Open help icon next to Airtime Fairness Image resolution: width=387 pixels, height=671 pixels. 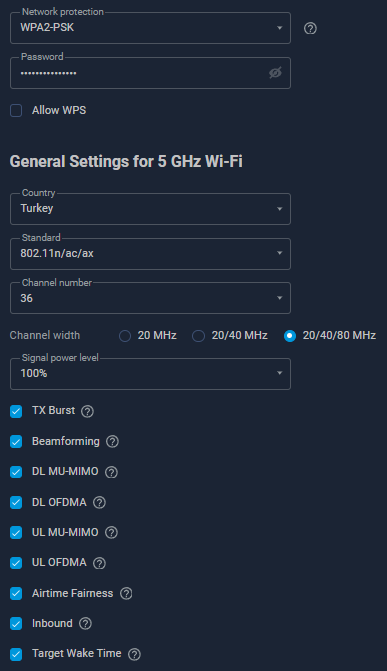[x=126, y=594]
